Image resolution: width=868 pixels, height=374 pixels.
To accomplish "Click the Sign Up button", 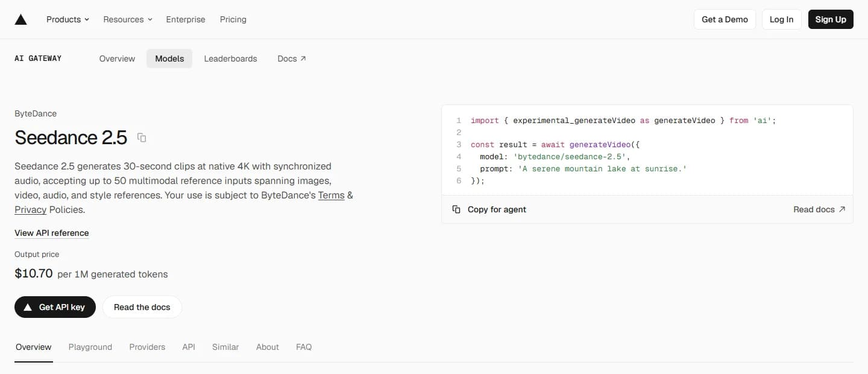I will point(831,19).
